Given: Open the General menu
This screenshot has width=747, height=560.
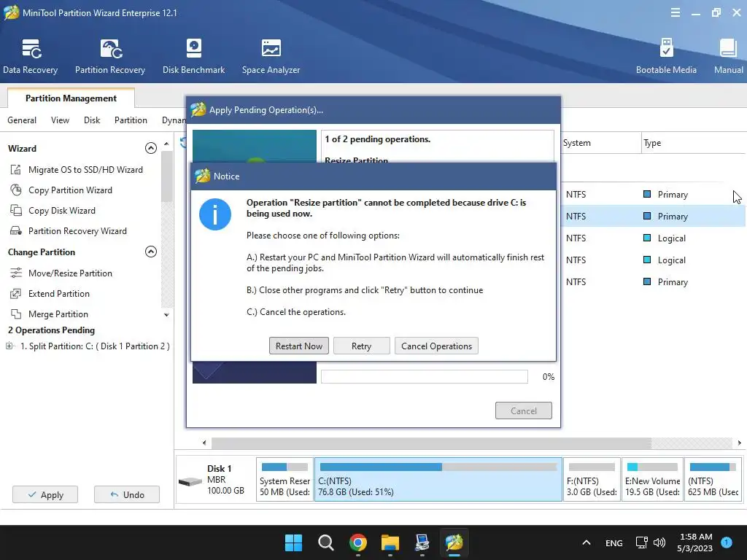Looking at the screenshot, I should [x=22, y=120].
